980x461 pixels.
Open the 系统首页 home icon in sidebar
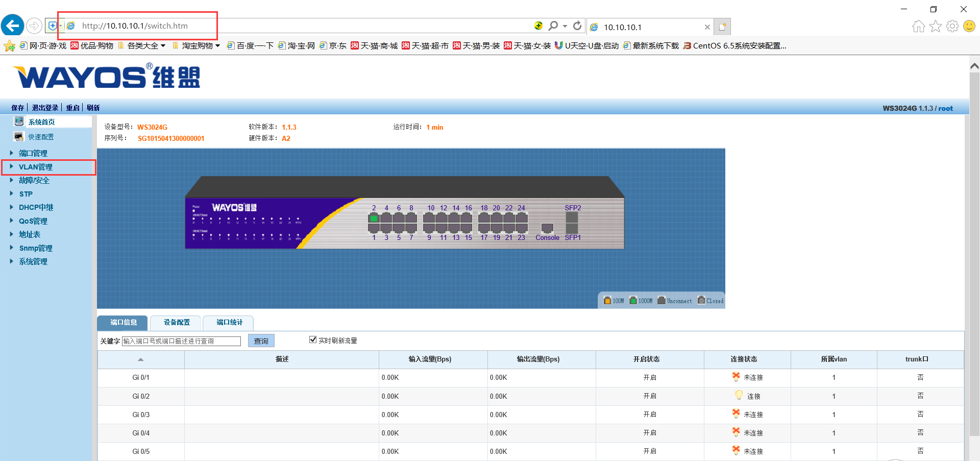tap(19, 122)
